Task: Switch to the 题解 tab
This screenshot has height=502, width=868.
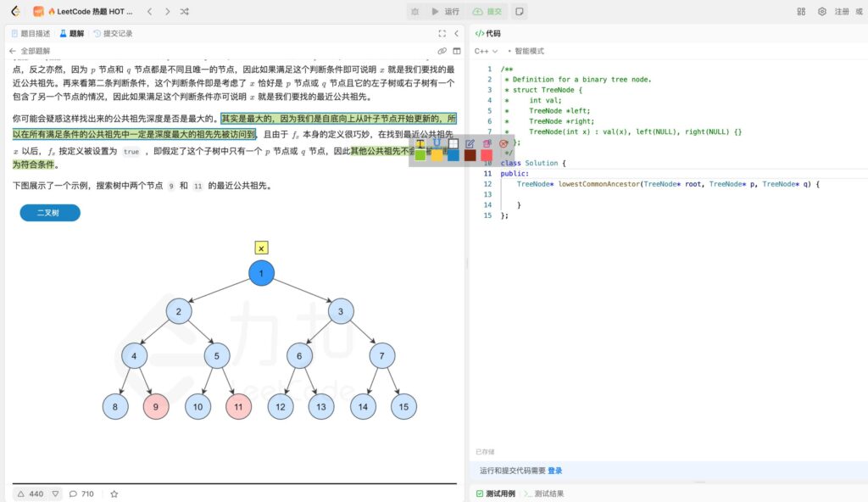Action: [72, 33]
